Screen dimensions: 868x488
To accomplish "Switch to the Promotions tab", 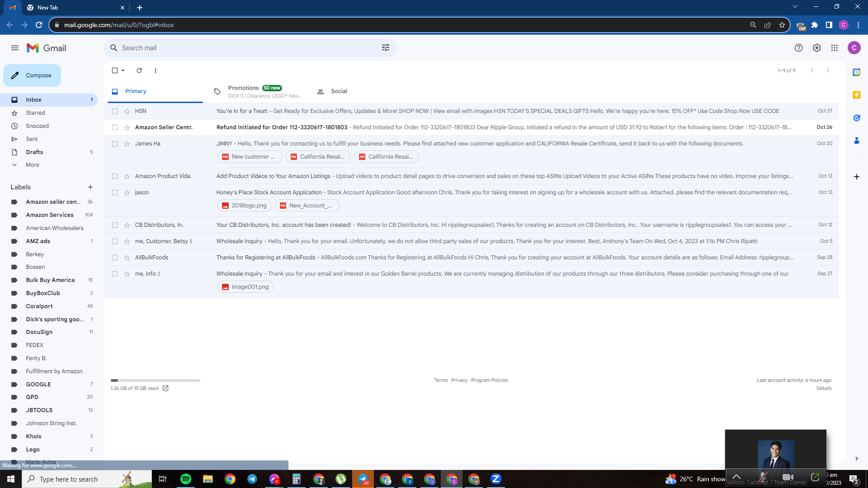I will click(x=258, y=91).
